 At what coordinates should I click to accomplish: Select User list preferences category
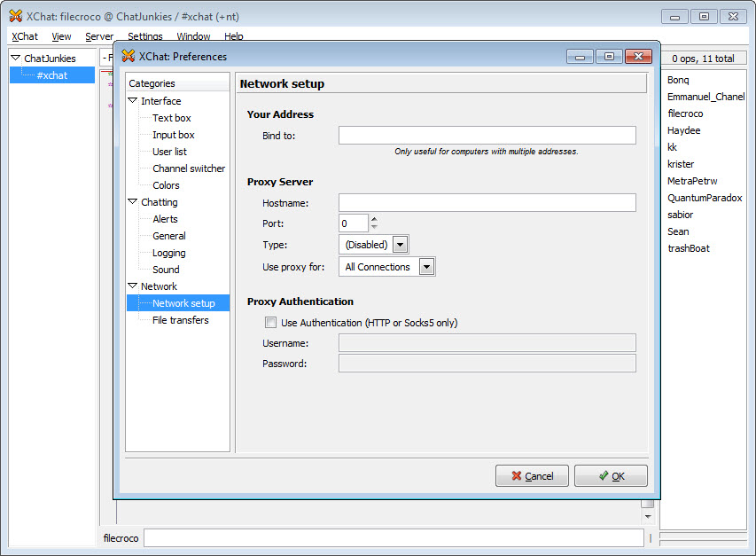[169, 152]
